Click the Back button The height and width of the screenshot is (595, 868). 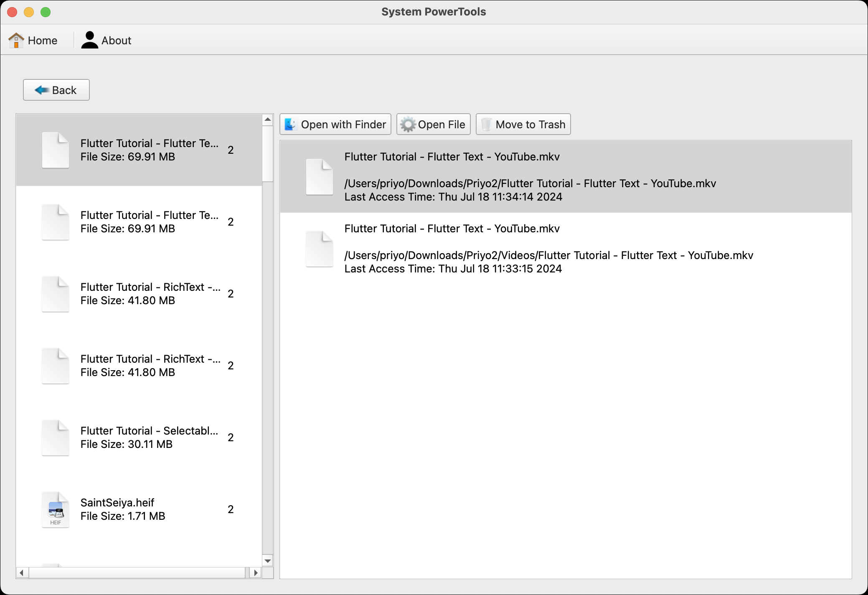pyautogui.click(x=56, y=90)
